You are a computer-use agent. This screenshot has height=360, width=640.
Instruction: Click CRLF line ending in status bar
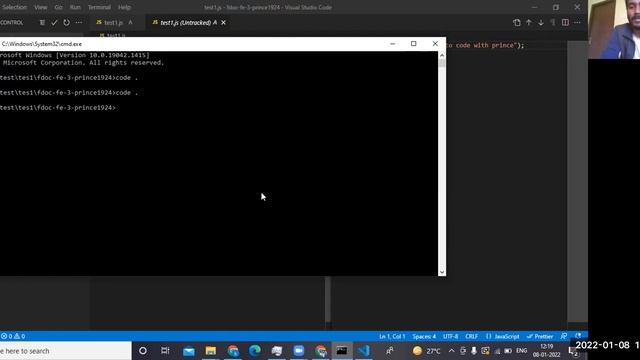coord(471,336)
